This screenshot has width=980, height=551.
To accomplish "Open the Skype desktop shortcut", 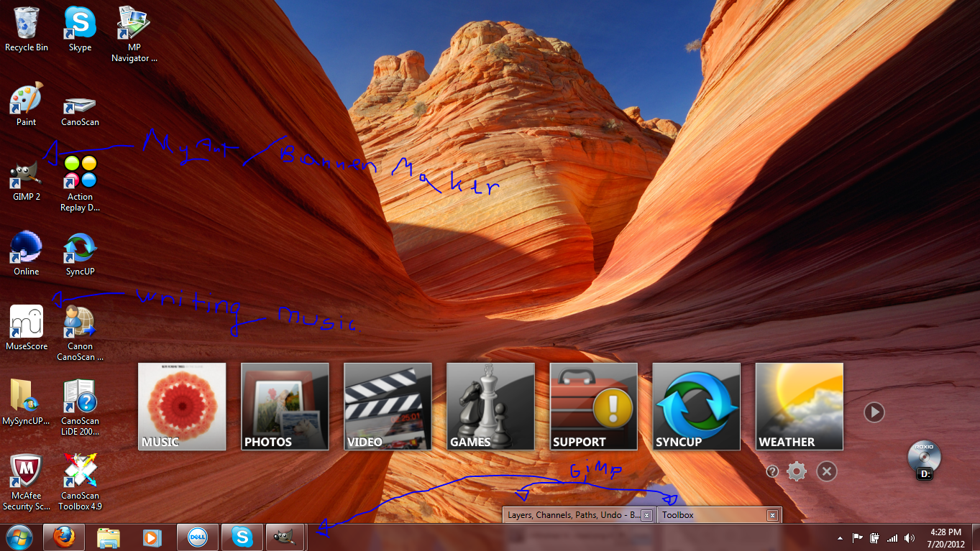I will pos(80,24).
